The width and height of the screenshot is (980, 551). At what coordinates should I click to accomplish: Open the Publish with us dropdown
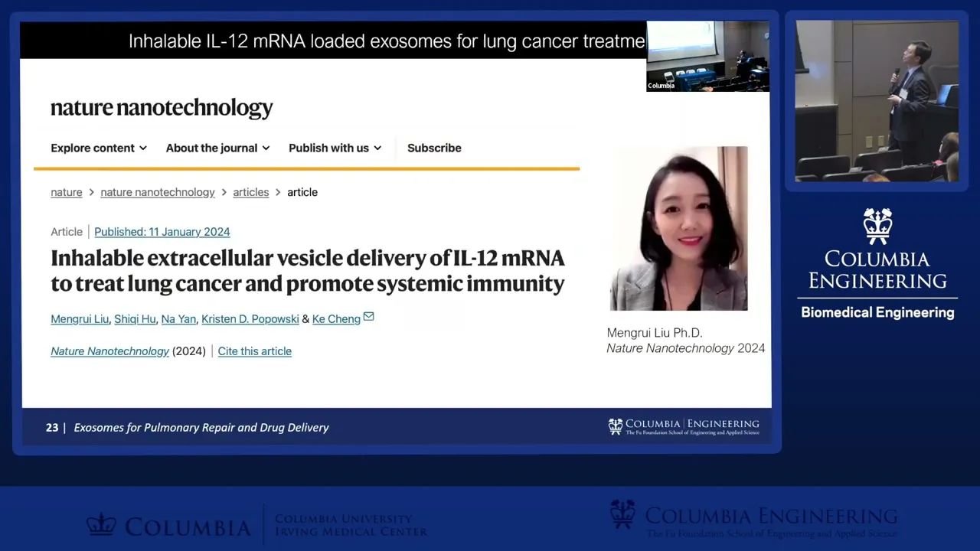pos(335,148)
